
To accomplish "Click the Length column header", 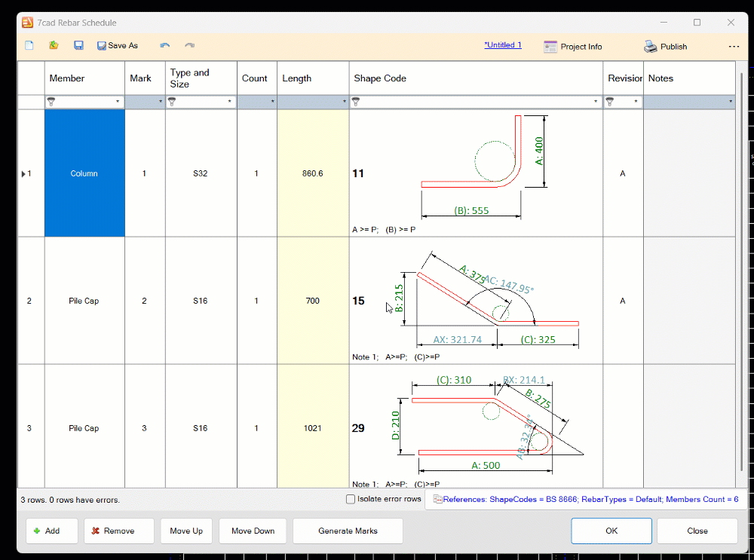I will (x=312, y=78).
